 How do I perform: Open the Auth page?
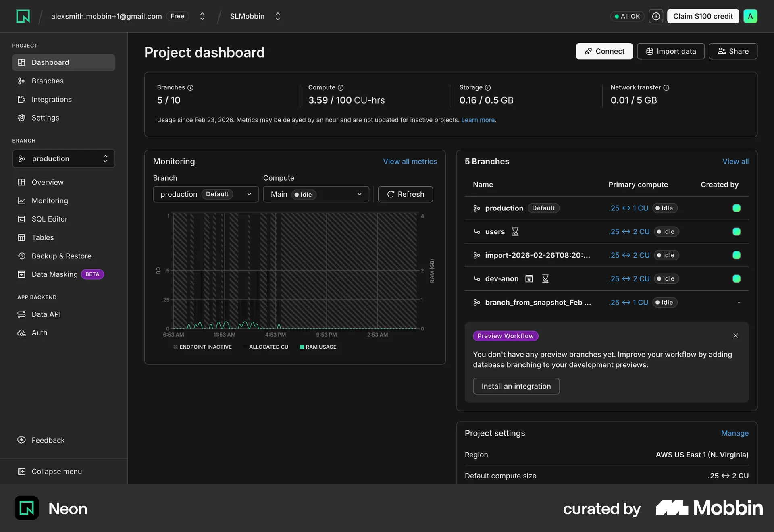coord(64,333)
